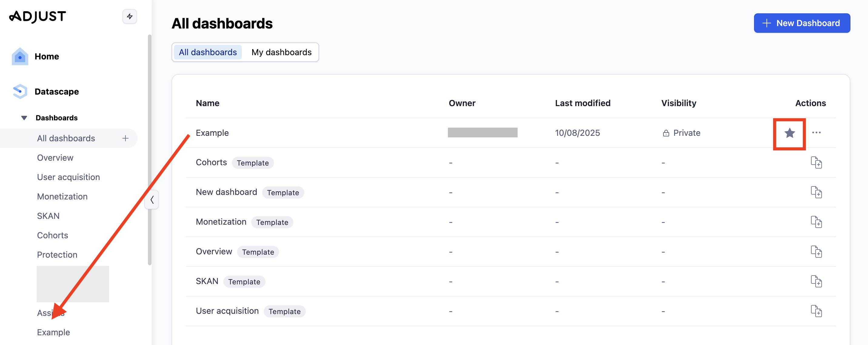Select the All dashboards tab
868x345 pixels.
[x=208, y=52]
